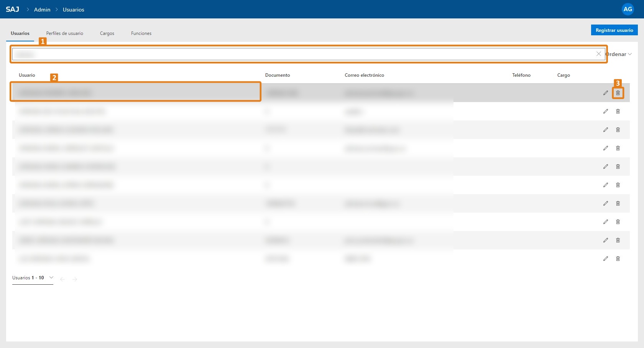Go to previous page of users arrow
The image size is (644, 348).
point(62,279)
